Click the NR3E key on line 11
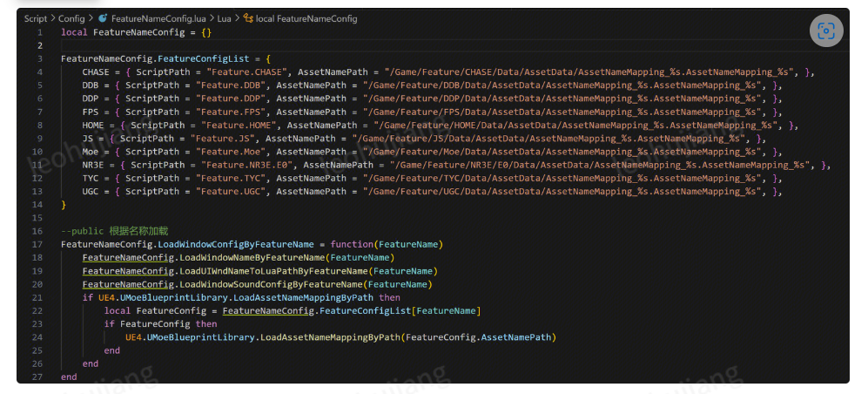Screen dimensions: 868x394 coord(93,165)
